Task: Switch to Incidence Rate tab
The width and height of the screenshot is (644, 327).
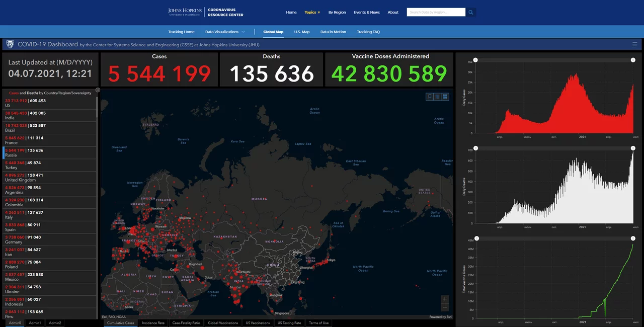Action: (153, 323)
